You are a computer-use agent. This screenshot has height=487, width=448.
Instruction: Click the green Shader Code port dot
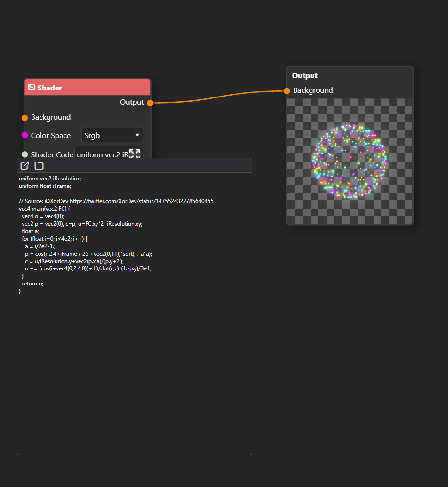tap(24, 154)
